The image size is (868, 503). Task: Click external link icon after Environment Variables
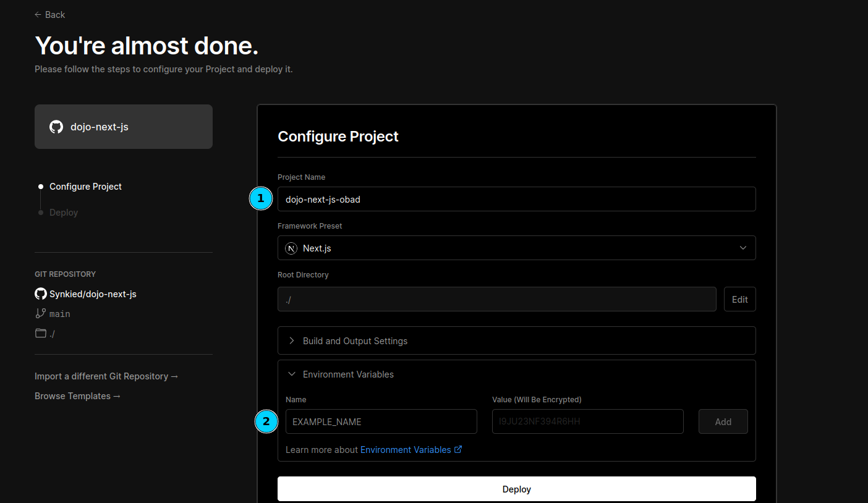tap(458, 449)
